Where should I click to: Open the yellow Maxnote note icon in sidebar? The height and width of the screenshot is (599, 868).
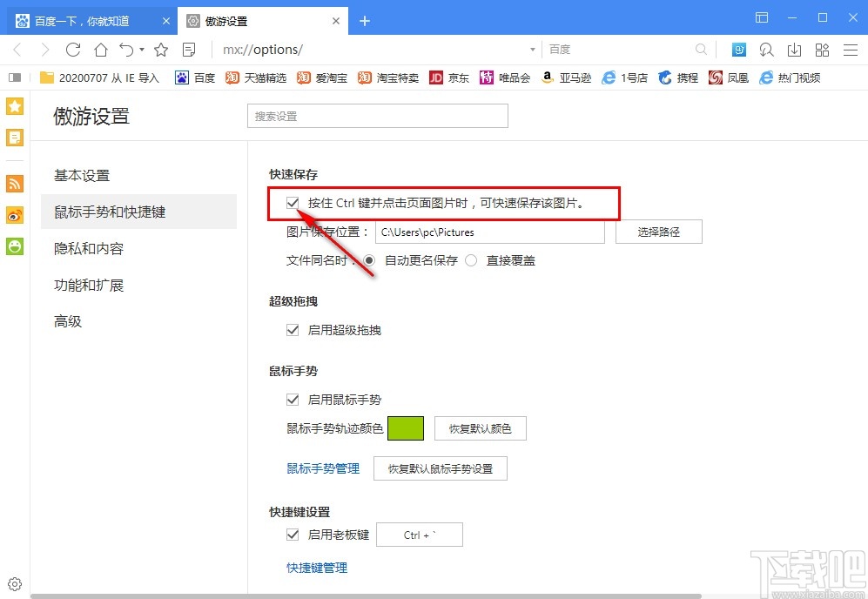pyautogui.click(x=14, y=138)
